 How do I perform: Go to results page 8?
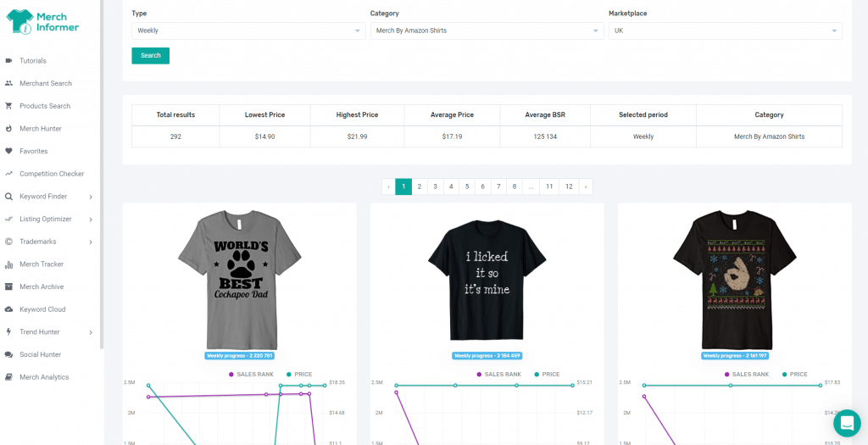pyautogui.click(x=515, y=186)
